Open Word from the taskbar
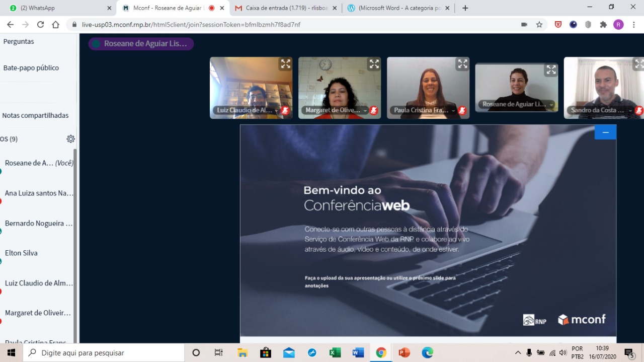The image size is (644, 362). 358,352
